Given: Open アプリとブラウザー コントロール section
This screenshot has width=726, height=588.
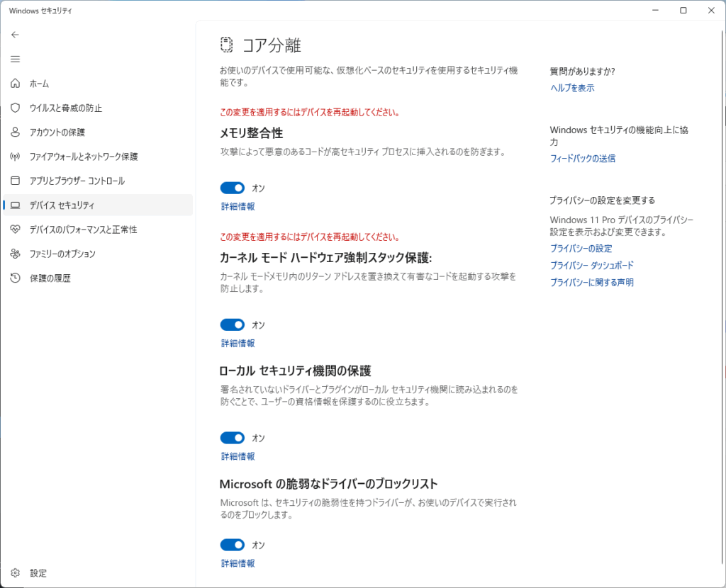Looking at the screenshot, I should [x=15, y=181].
